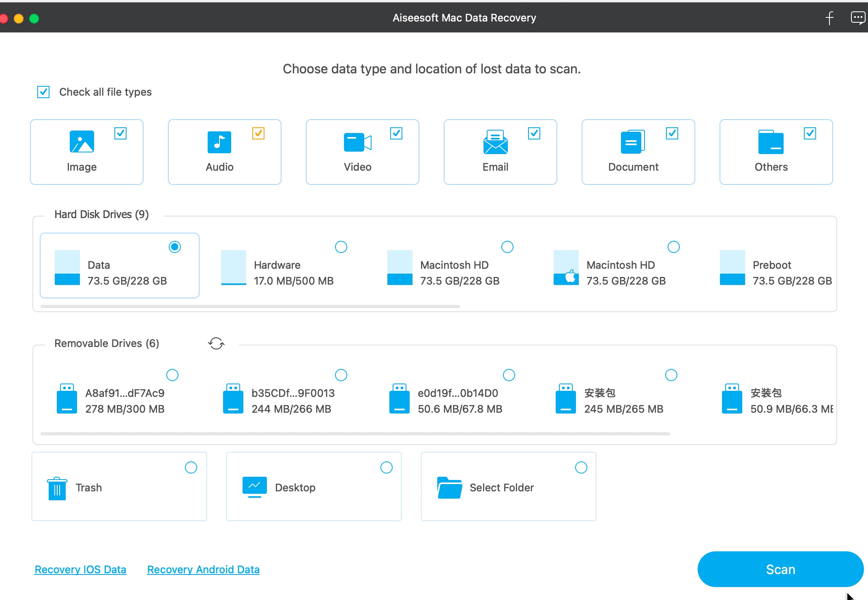Image resolution: width=868 pixels, height=600 pixels.
Task: Click the 278 MB/300 MB size text
Action: 125,409
